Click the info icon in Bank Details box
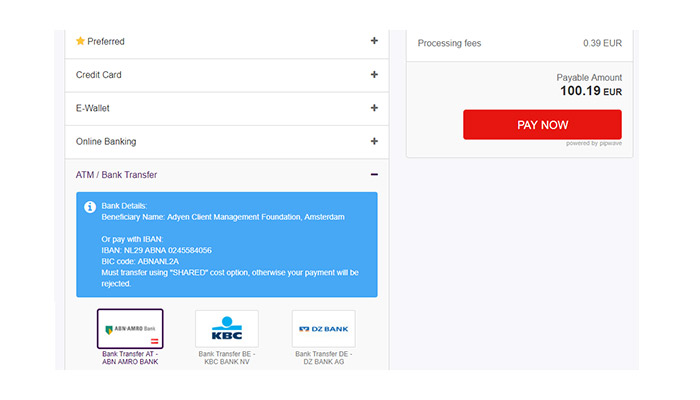This screenshot has height=400, width=700. point(90,207)
